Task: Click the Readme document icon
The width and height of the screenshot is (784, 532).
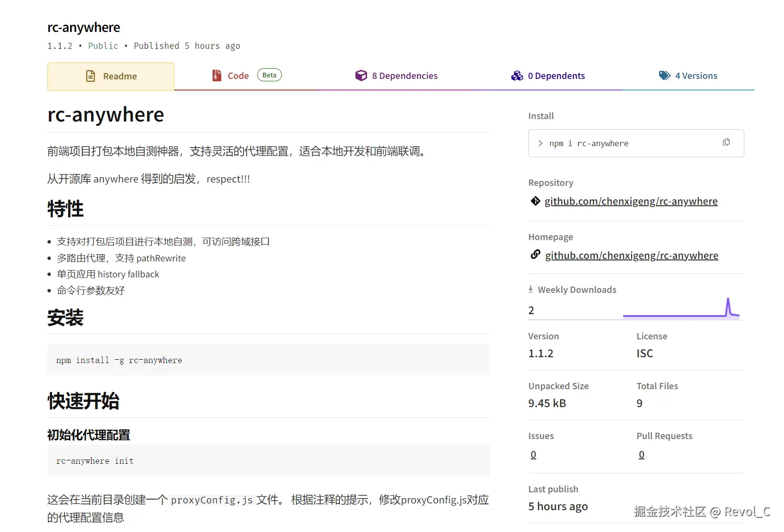Action: click(91, 76)
